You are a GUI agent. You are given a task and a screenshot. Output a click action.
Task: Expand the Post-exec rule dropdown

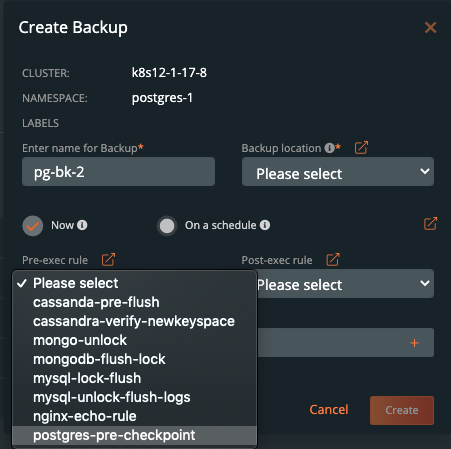pyautogui.click(x=346, y=284)
